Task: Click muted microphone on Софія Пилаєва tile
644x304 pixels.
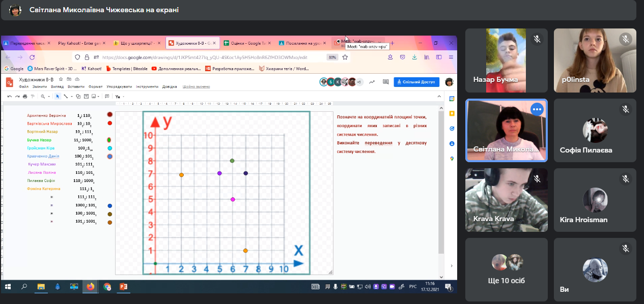Action: click(625, 109)
